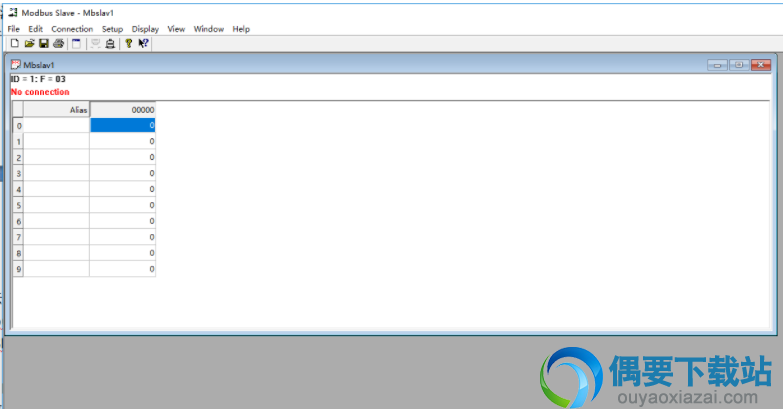Open the View menu

[x=176, y=29]
